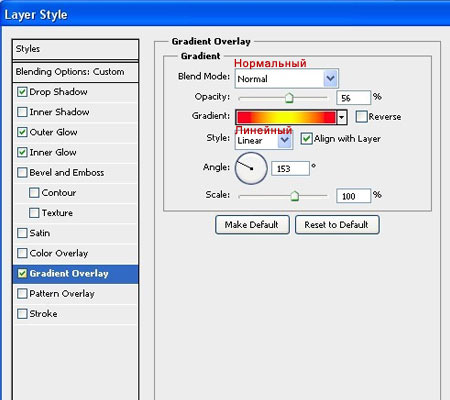
Task: Click the Make Default button
Action: point(252,225)
